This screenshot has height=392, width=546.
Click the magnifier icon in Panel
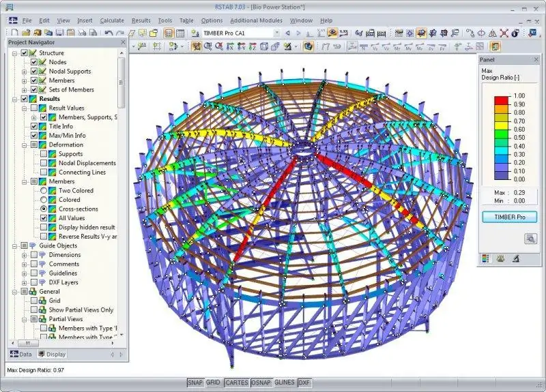click(x=530, y=239)
